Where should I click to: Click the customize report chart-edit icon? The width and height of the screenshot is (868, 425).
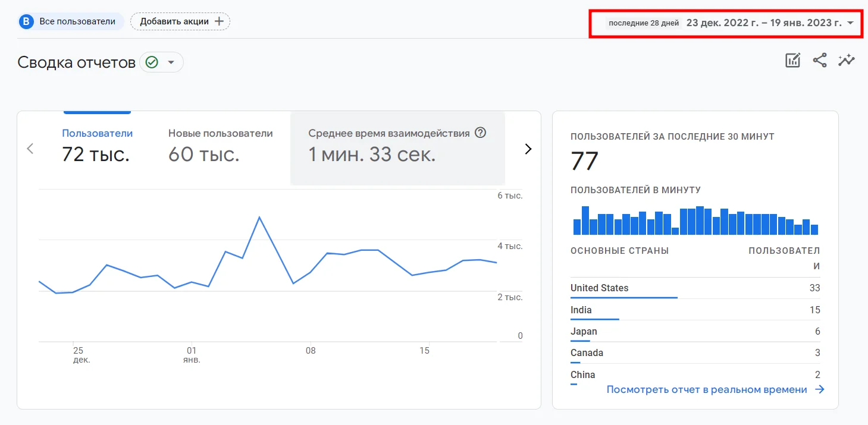[792, 60]
